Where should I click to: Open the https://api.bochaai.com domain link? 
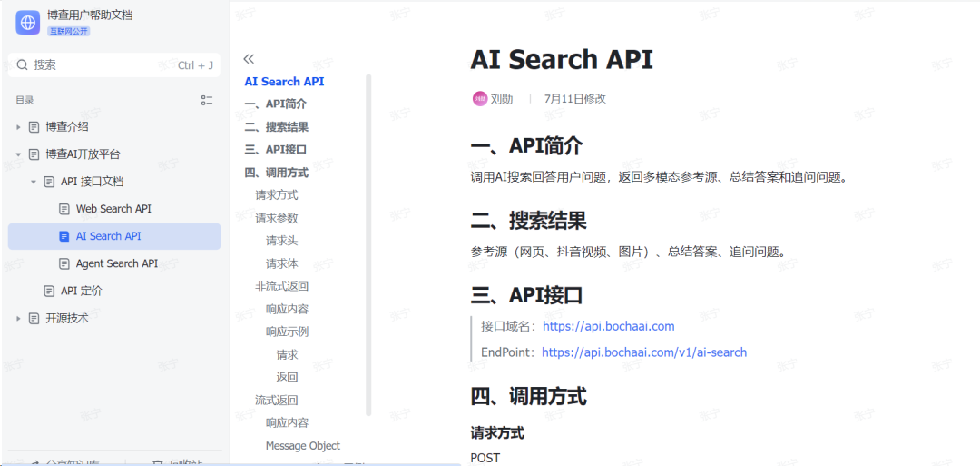coord(609,326)
